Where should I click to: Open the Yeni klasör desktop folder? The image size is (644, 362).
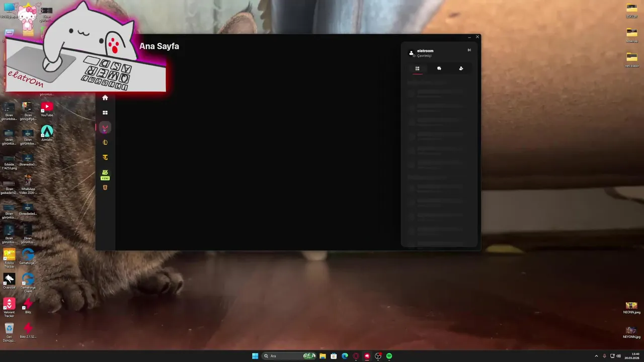pos(631,59)
